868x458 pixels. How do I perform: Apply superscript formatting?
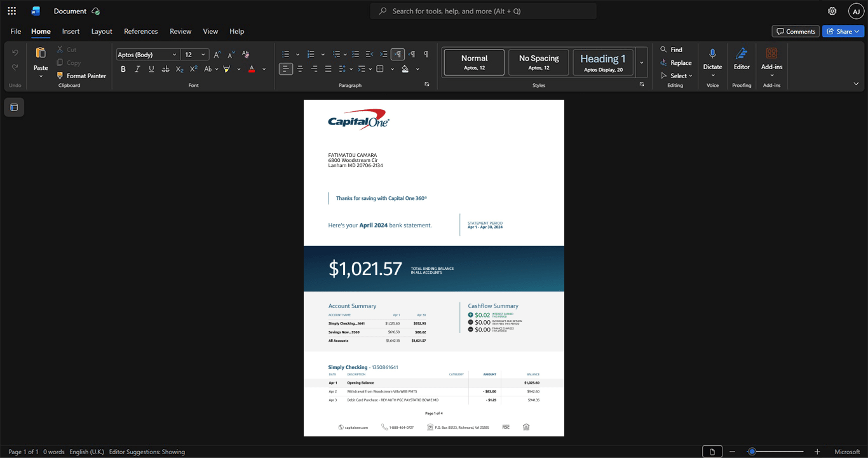coord(194,69)
